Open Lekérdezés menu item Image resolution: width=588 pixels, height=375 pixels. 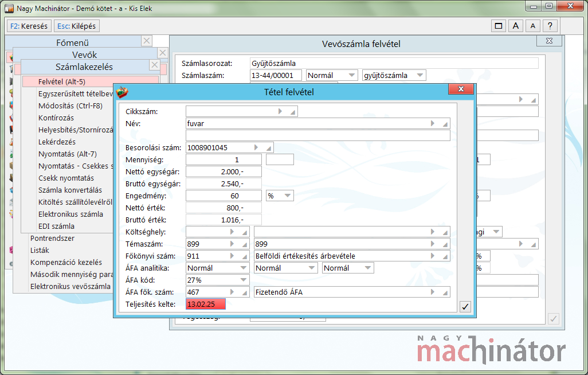tap(57, 142)
